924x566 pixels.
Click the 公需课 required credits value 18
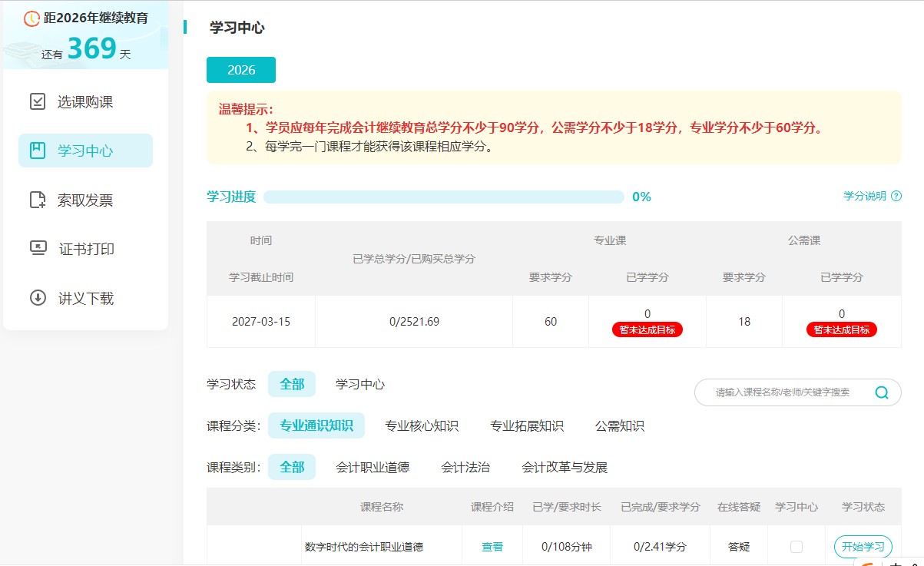pos(744,322)
